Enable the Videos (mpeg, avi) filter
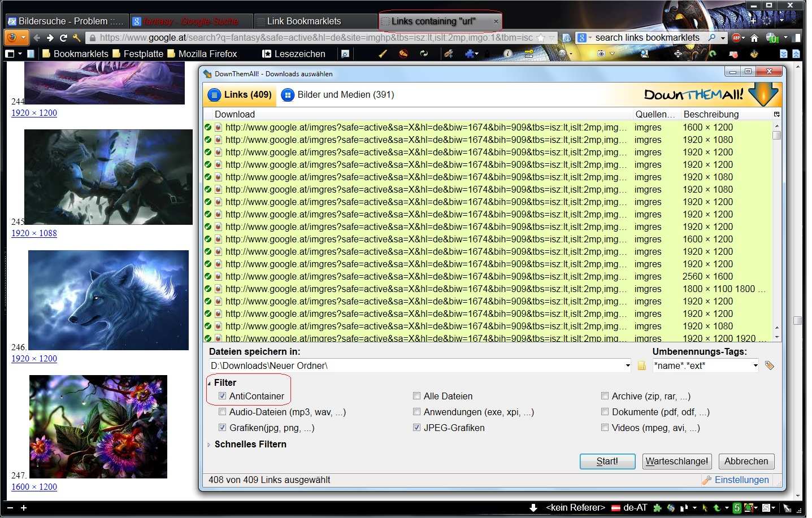Image resolution: width=812 pixels, height=518 pixels. coord(605,428)
